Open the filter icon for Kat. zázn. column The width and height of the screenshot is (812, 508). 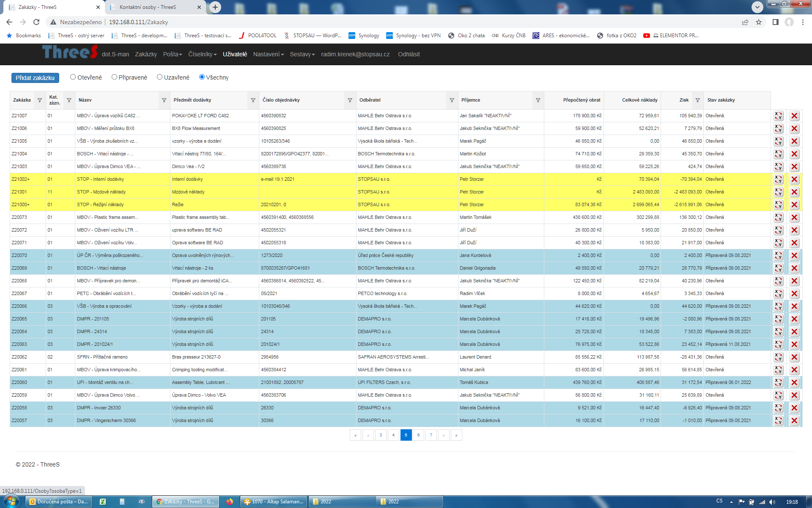click(69, 100)
